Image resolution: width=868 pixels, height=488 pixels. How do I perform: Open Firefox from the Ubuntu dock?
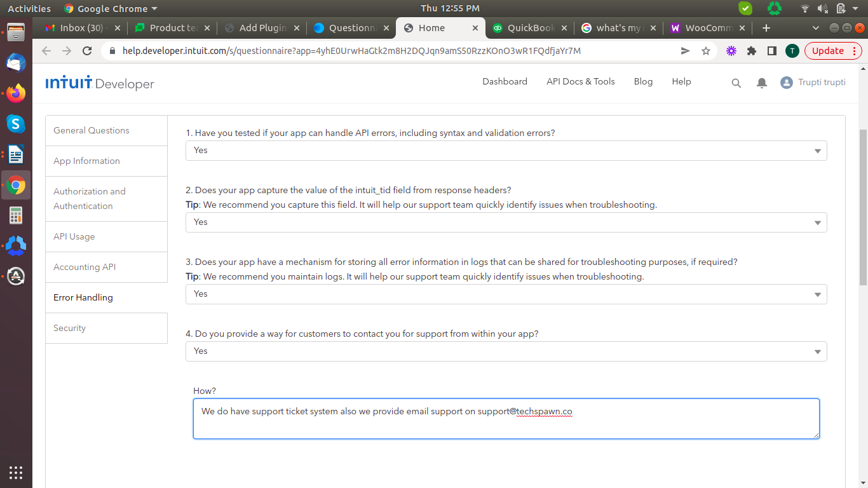(16, 93)
